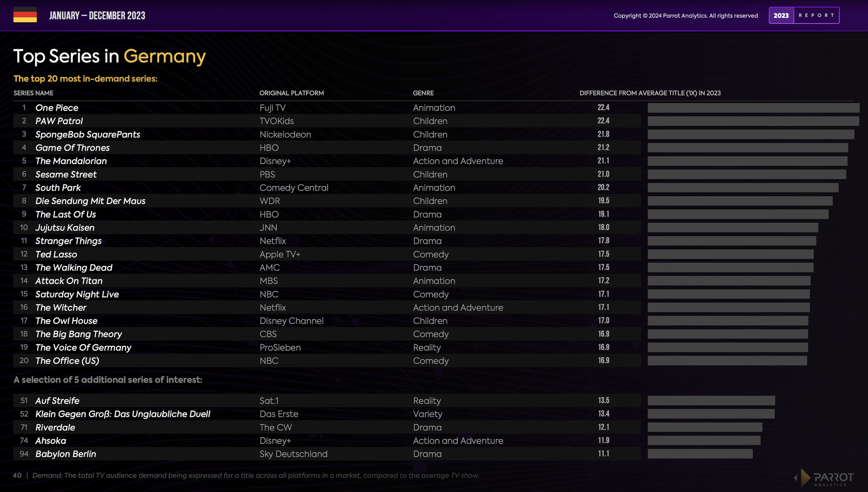Select 'The Walking Dead' series name
The width and height of the screenshot is (868, 492).
[x=74, y=268]
